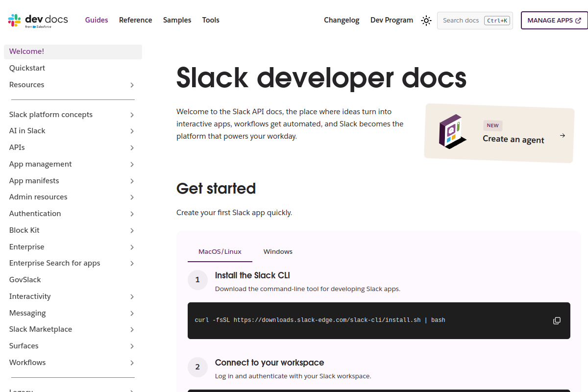Open the Surfaces sidebar entry

[24, 346]
